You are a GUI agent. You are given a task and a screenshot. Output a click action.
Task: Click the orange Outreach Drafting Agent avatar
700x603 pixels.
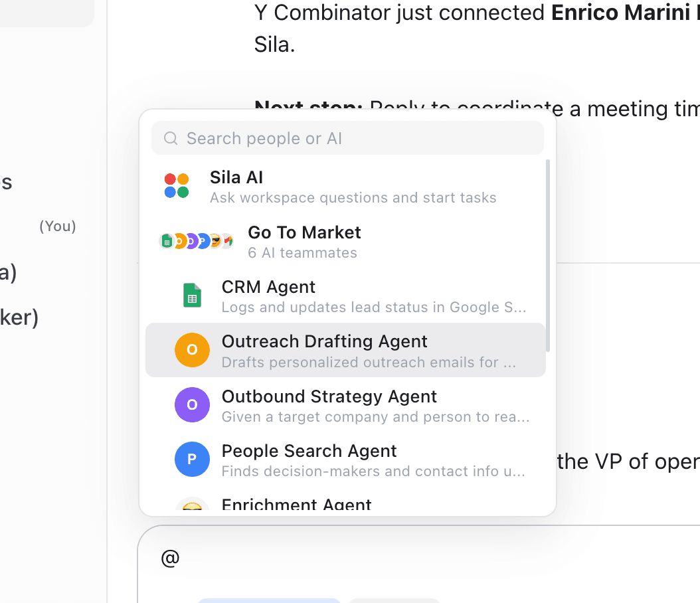click(x=192, y=350)
